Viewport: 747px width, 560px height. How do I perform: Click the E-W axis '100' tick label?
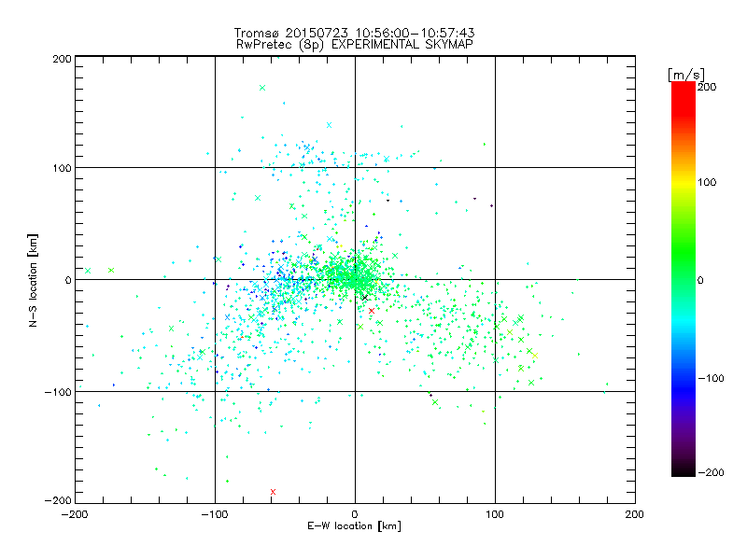[x=495, y=514]
